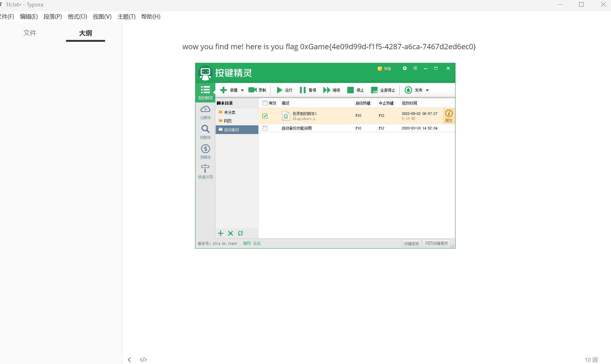Click the 论坛 link in the image
Screen dimensions: 611x364
pyautogui.click(x=257, y=244)
